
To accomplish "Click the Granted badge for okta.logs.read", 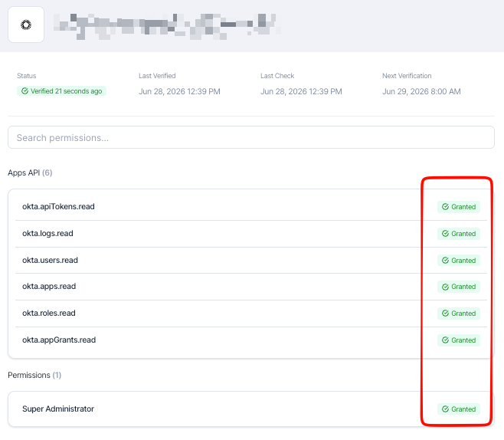I will point(459,234).
